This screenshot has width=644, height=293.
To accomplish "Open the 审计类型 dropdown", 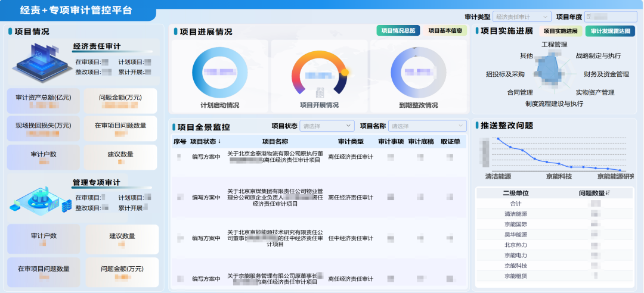I will 522,17.
